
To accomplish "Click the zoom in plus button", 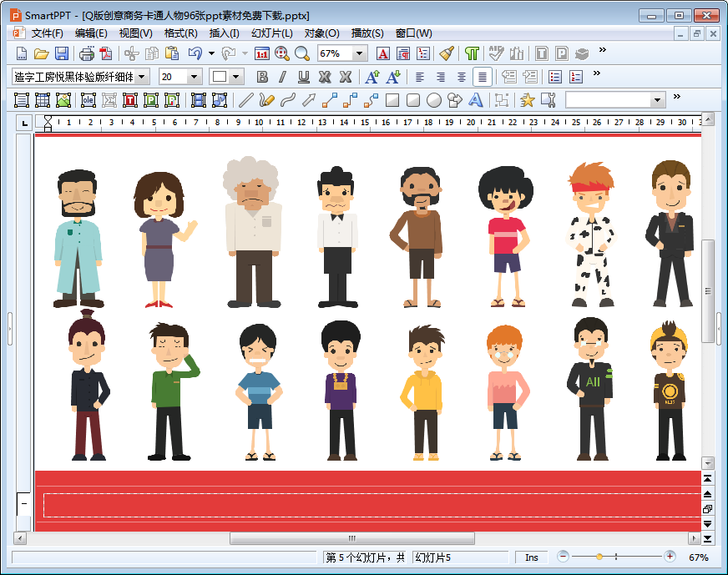I will (x=670, y=556).
